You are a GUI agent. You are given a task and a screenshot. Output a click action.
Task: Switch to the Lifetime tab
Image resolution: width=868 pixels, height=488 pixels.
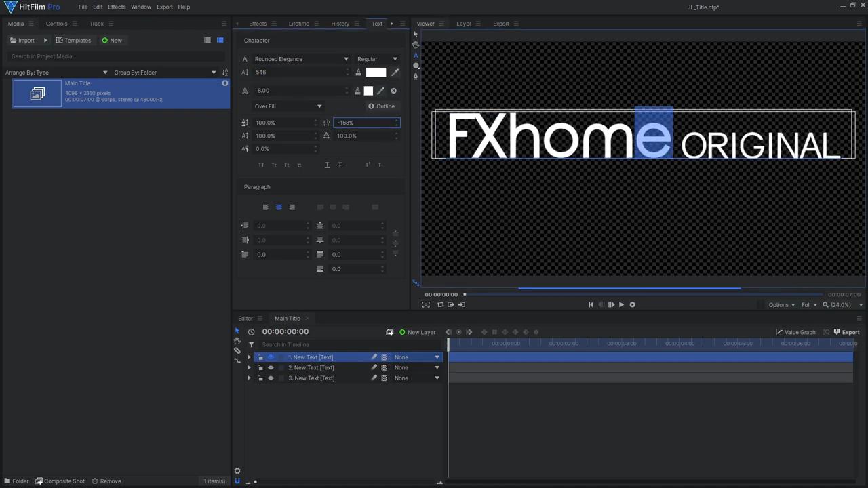298,24
